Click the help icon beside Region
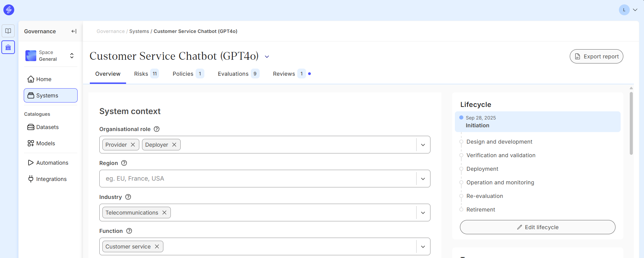 pos(124,163)
